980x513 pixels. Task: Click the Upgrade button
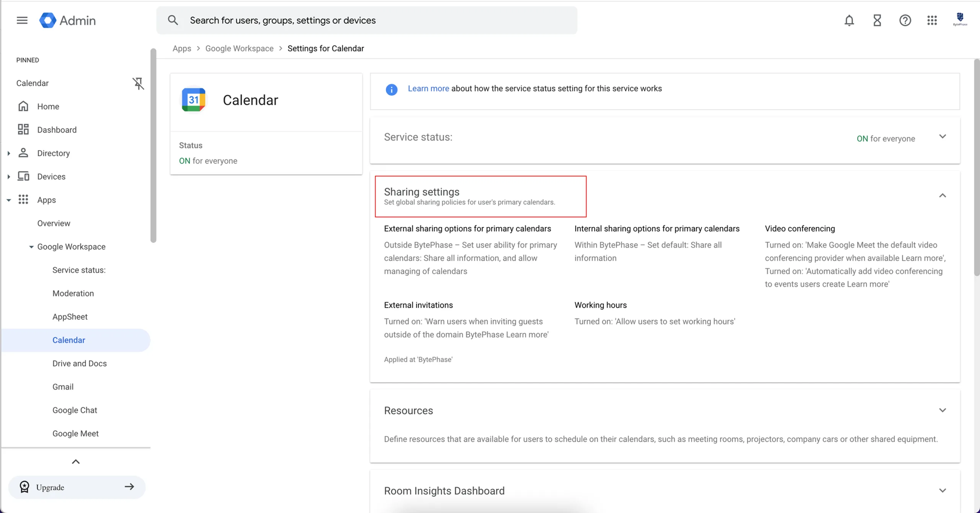tap(76, 487)
